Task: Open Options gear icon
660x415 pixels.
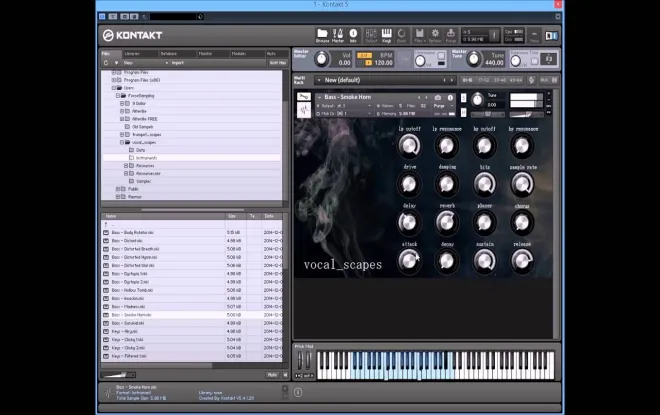Action: pyautogui.click(x=435, y=35)
